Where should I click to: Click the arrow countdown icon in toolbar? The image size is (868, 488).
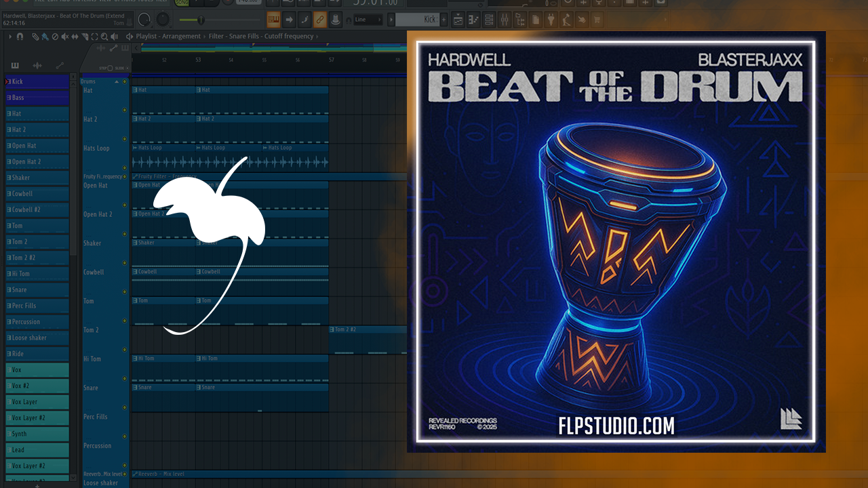tap(289, 19)
